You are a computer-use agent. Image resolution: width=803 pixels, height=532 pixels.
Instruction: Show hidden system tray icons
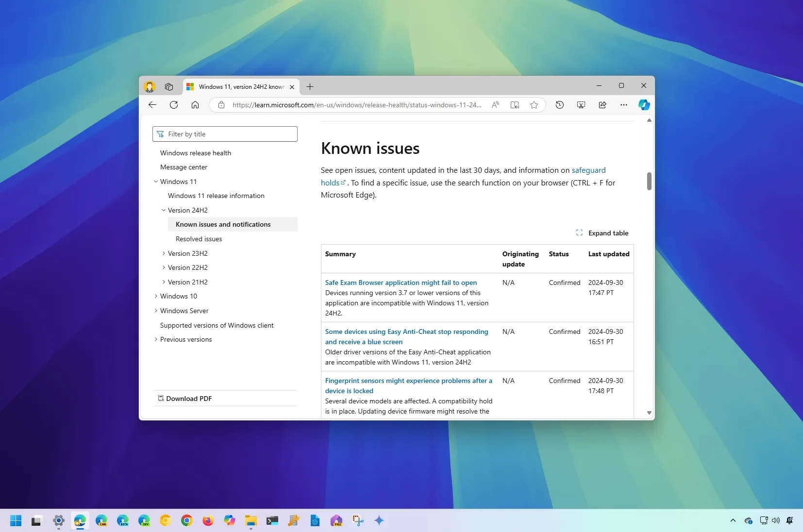[x=733, y=521]
